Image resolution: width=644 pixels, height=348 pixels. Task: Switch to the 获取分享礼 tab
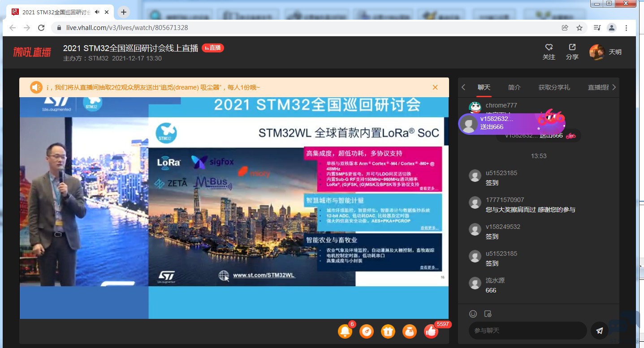554,87
